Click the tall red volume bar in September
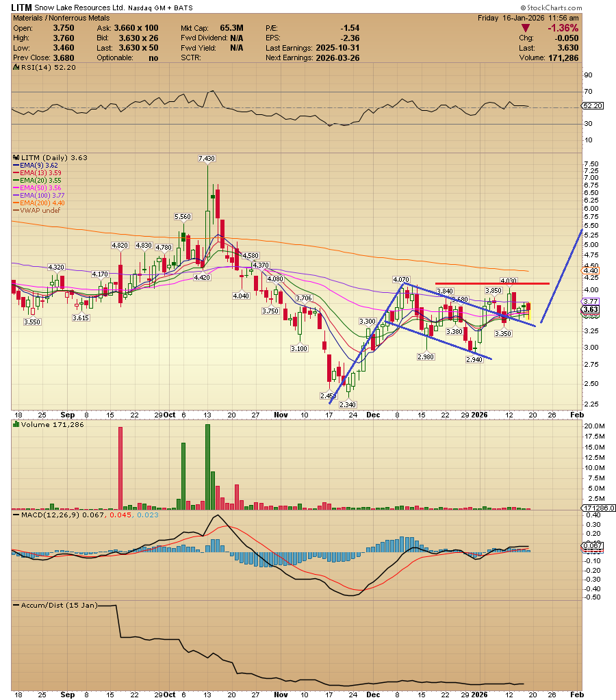 120,468
